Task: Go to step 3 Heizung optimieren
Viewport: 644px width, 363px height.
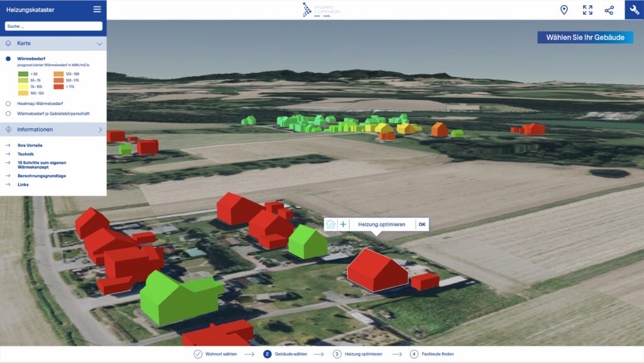Action: (x=358, y=354)
